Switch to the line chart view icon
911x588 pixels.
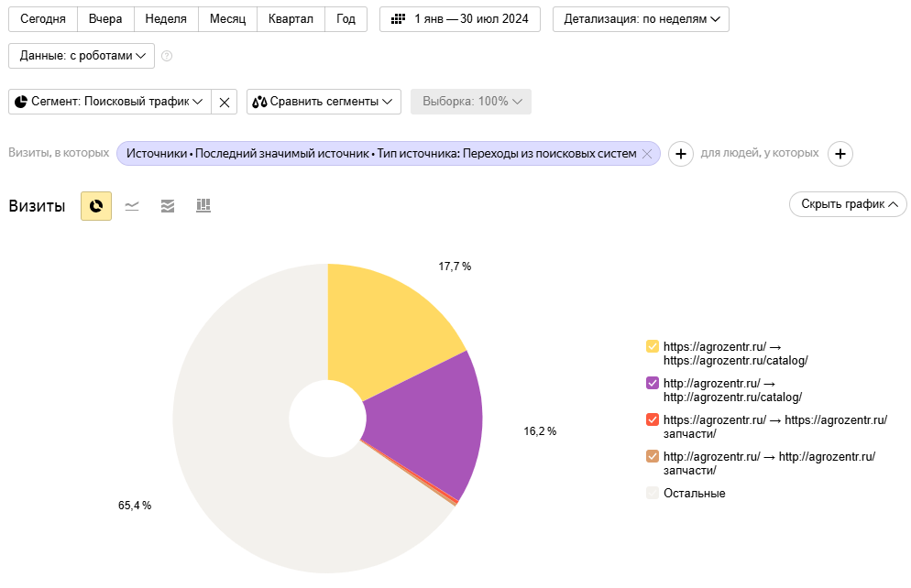(132, 206)
